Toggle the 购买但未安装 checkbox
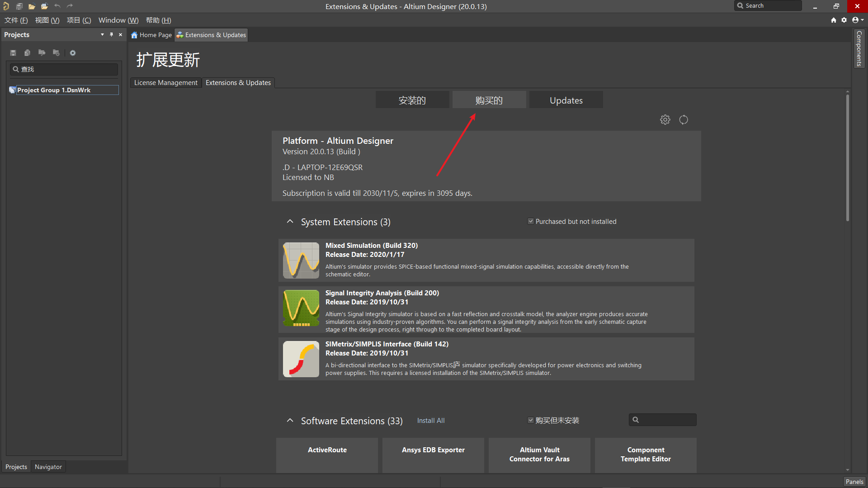868x488 pixels. tap(531, 420)
